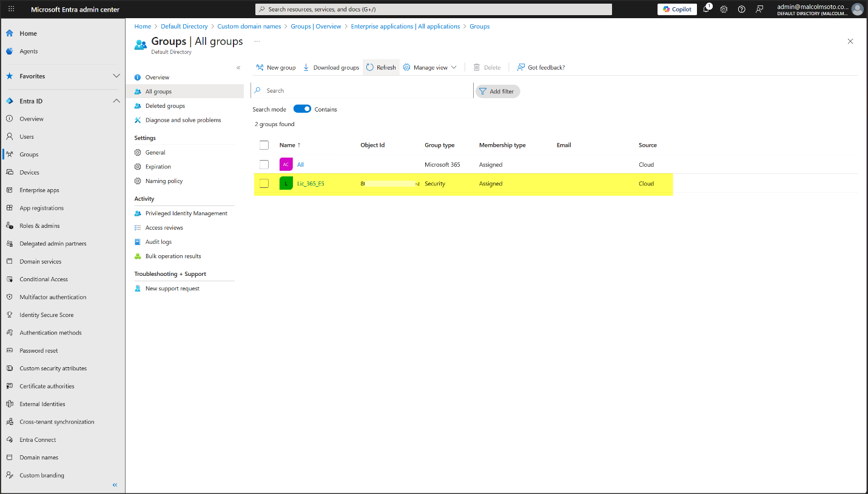Click Download groups in toolbar

[x=331, y=67]
